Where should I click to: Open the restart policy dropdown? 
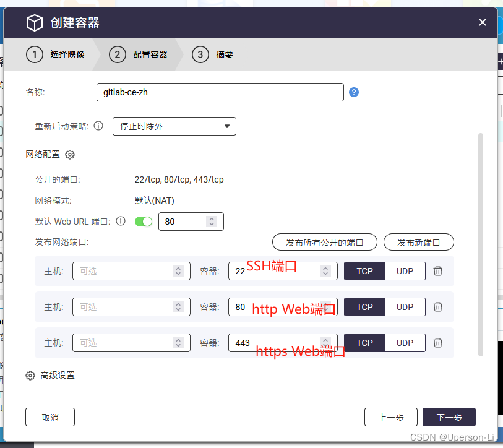coord(174,126)
